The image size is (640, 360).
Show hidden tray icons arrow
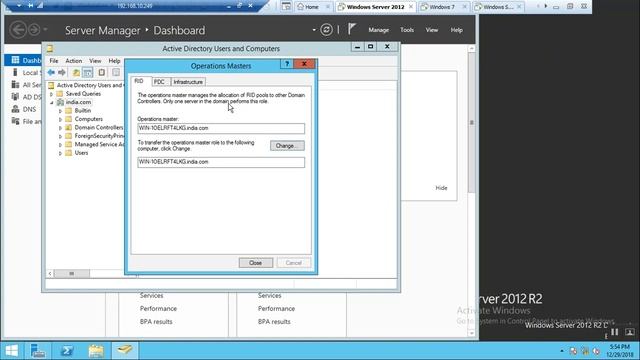(562, 351)
